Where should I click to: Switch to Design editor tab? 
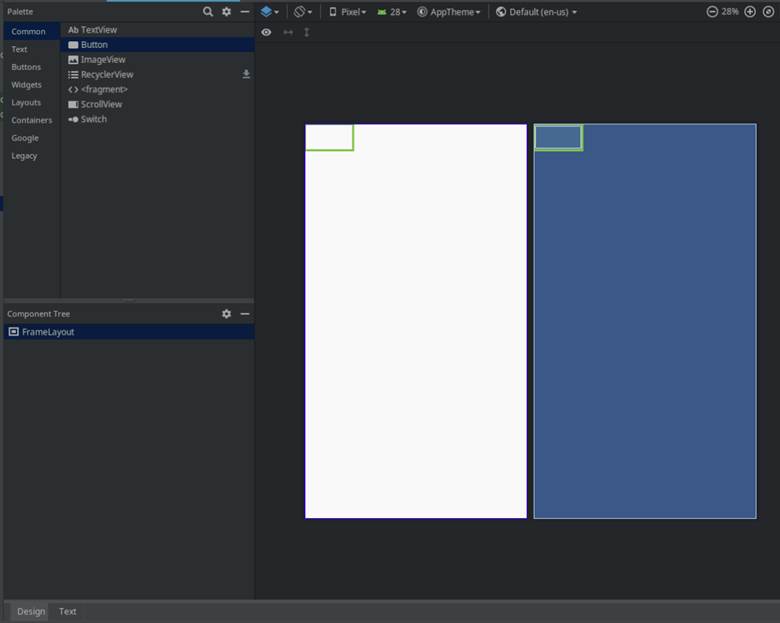(31, 612)
